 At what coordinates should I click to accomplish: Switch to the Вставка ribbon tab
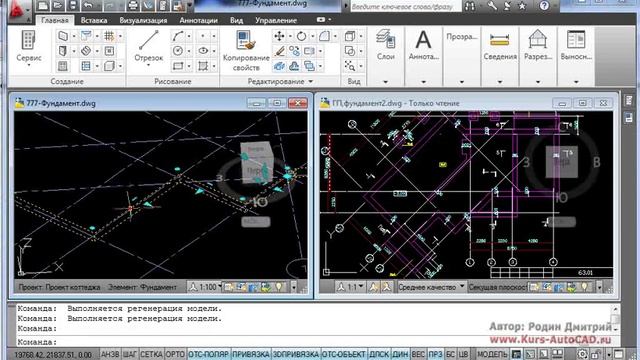94,20
